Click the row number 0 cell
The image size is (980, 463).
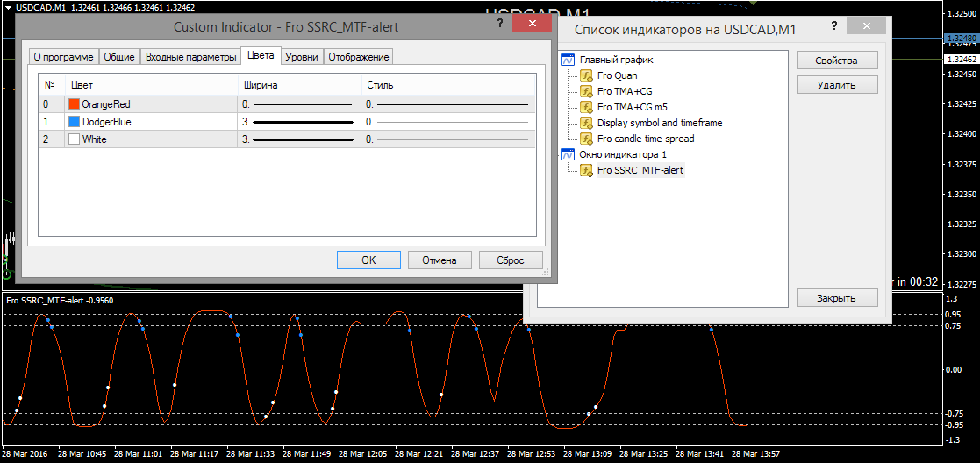coord(52,103)
